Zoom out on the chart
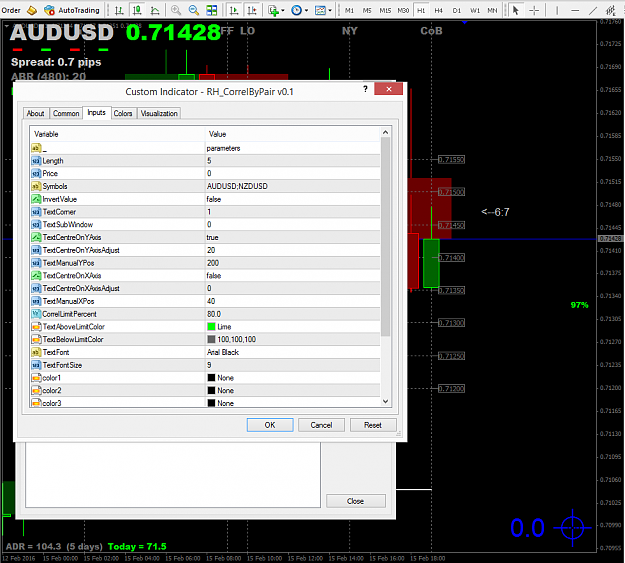 point(194,10)
